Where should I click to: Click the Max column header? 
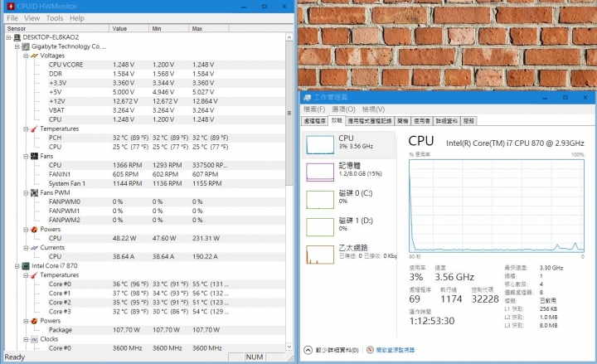[x=209, y=28]
